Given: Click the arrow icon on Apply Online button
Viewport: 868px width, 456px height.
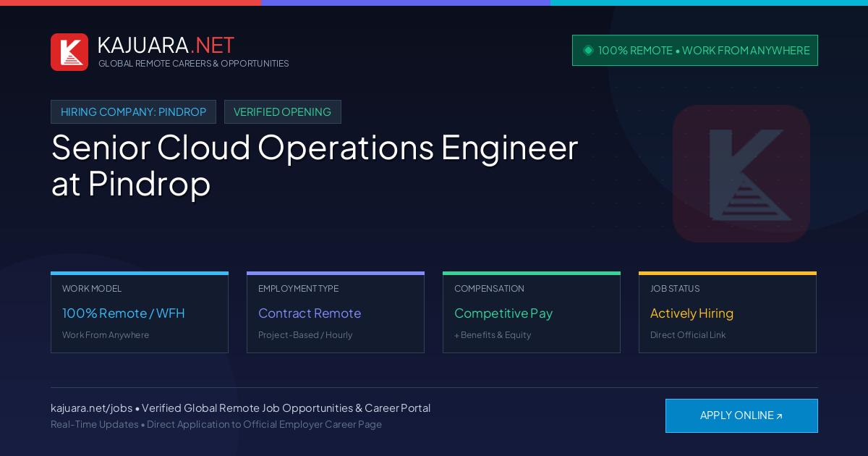Looking at the screenshot, I should [x=779, y=416].
